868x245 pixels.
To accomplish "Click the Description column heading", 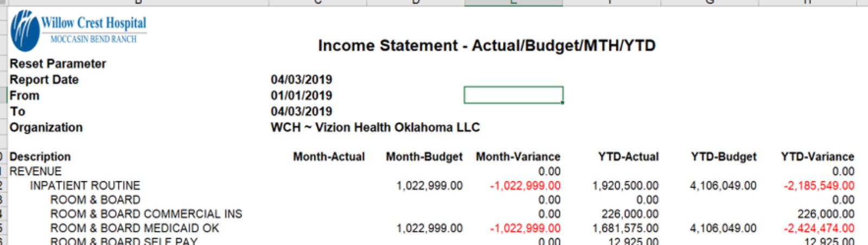I will click(x=40, y=157).
